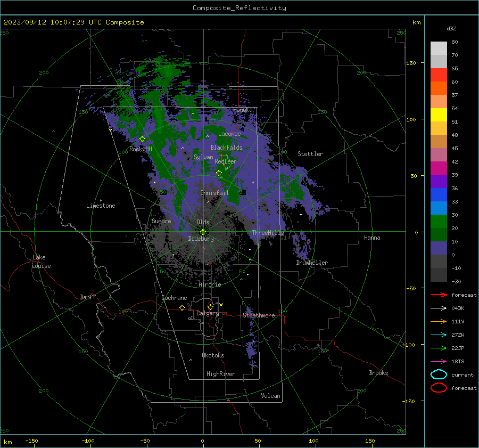The width and height of the screenshot is (479, 448).
Task: Click the RockyMH map label
Action: tap(141, 149)
